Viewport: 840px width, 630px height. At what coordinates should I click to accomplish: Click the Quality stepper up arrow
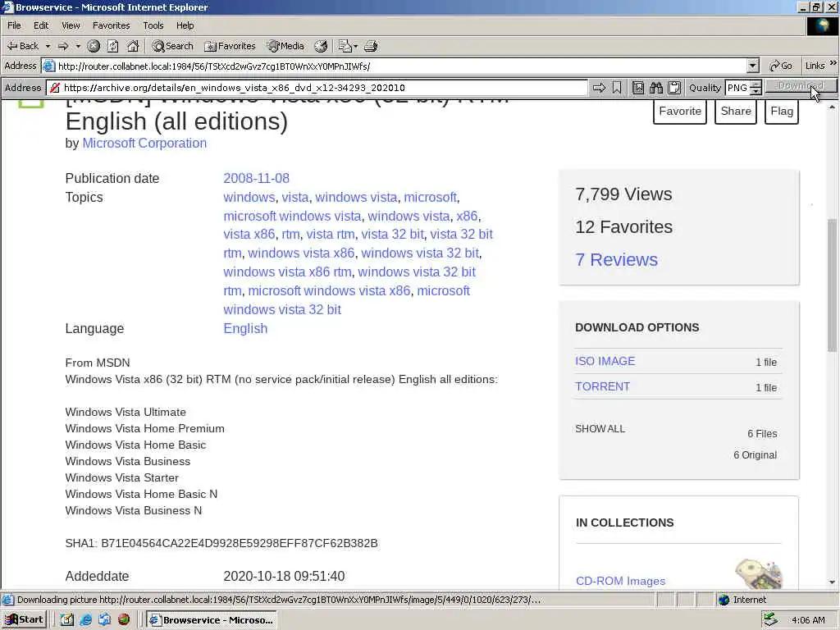[x=756, y=84]
